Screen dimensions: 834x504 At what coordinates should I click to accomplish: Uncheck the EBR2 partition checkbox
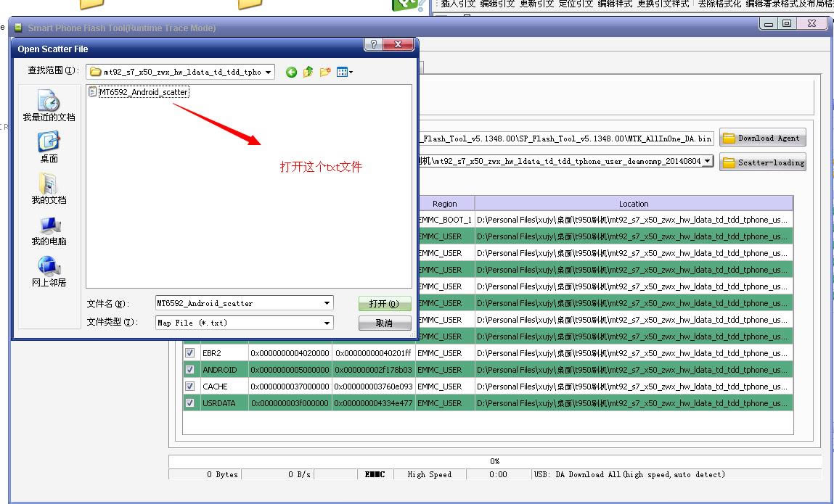pos(190,353)
